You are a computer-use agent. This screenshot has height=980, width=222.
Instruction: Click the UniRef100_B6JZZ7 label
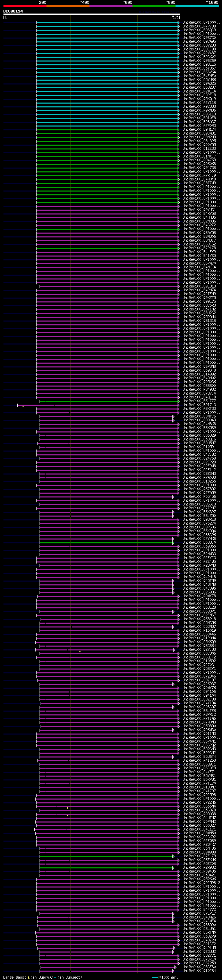click(199, 401)
